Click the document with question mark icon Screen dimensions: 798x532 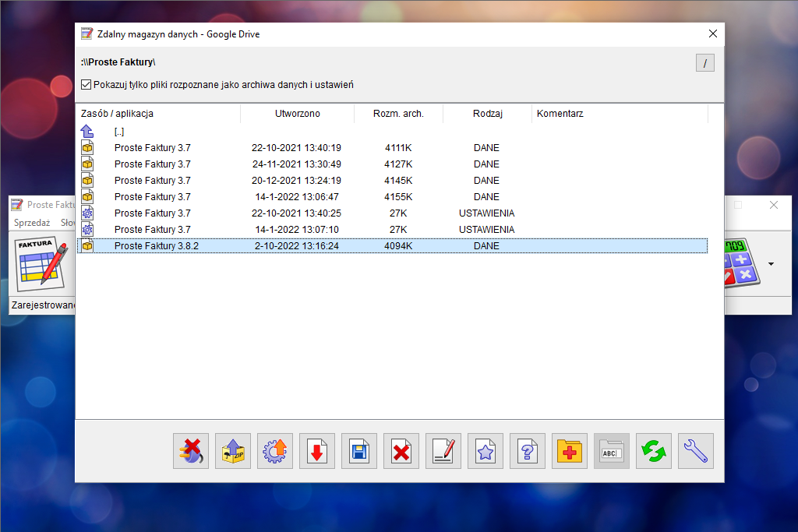[x=528, y=451]
